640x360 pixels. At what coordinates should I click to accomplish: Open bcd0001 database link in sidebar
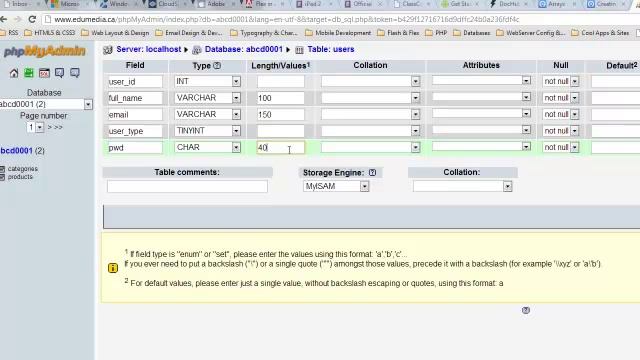(16, 151)
